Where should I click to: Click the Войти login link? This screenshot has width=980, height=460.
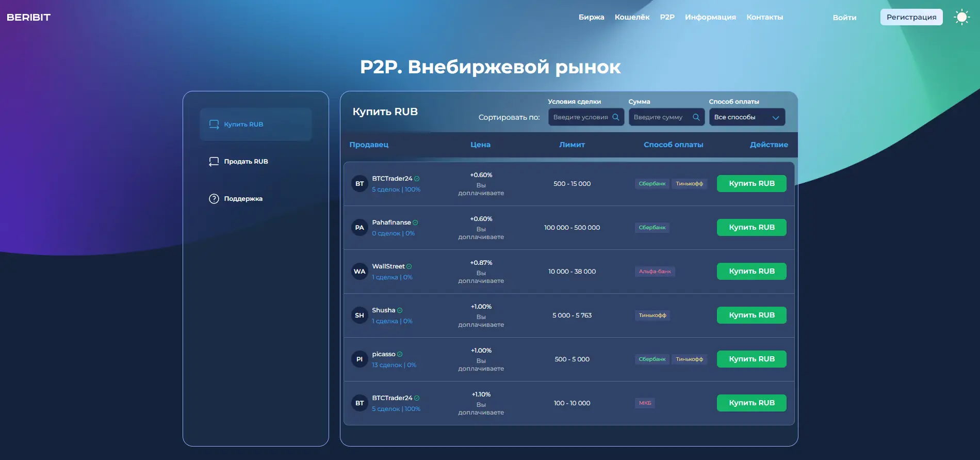click(844, 18)
